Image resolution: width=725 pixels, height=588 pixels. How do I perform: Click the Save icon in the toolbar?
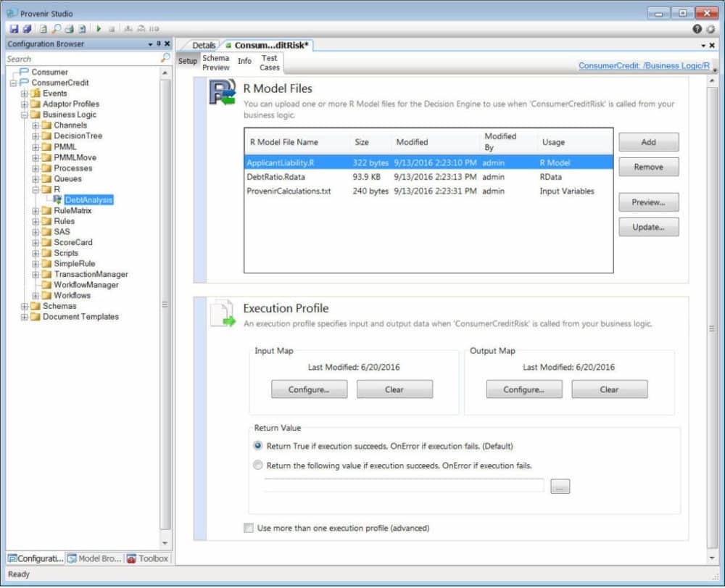click(x=13, y=29)
